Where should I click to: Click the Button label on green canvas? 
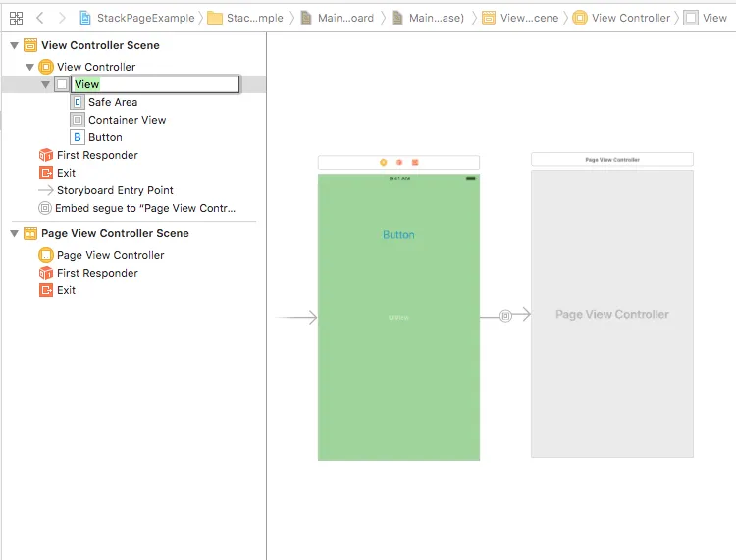398,235
